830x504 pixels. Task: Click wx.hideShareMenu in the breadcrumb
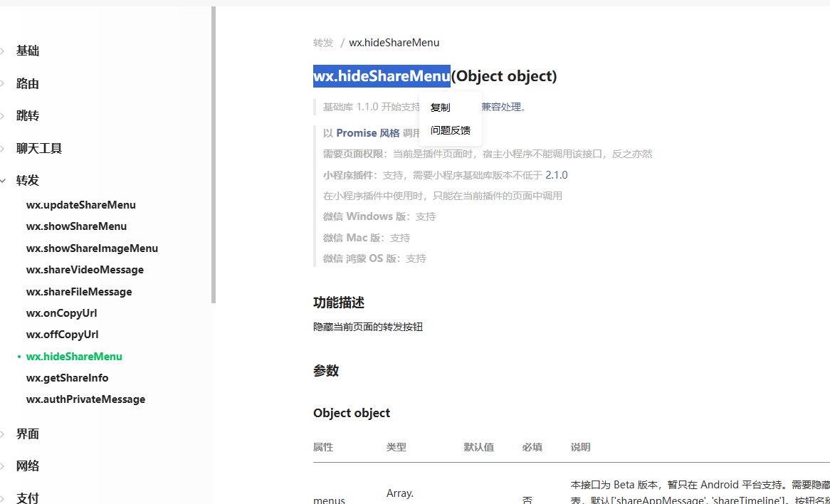tap(394, 43)
